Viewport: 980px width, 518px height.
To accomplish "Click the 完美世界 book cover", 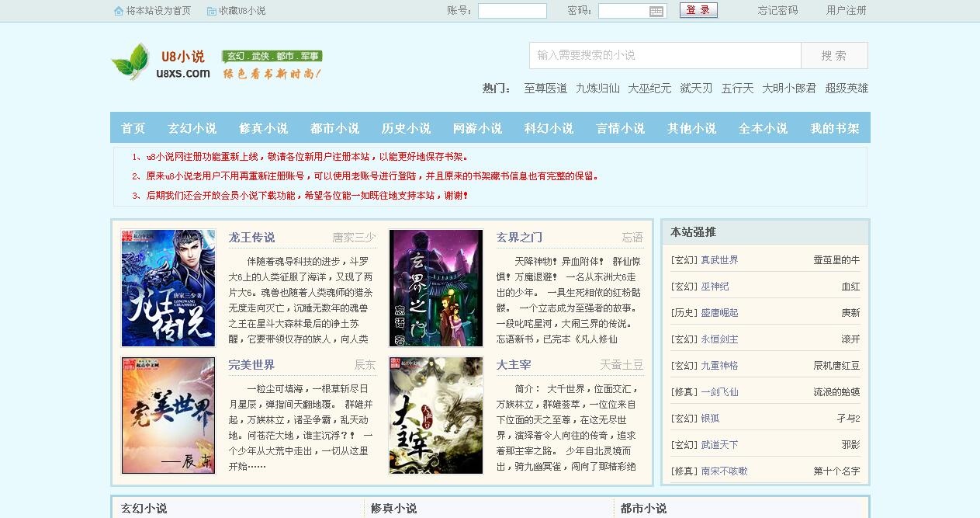I will pos(168,415).
